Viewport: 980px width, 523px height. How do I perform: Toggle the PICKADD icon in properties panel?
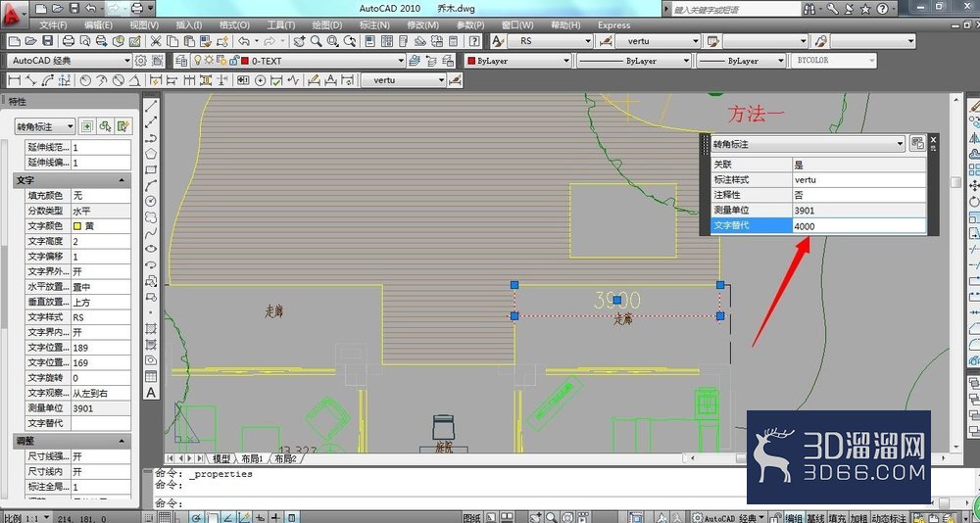pos(87,126)
